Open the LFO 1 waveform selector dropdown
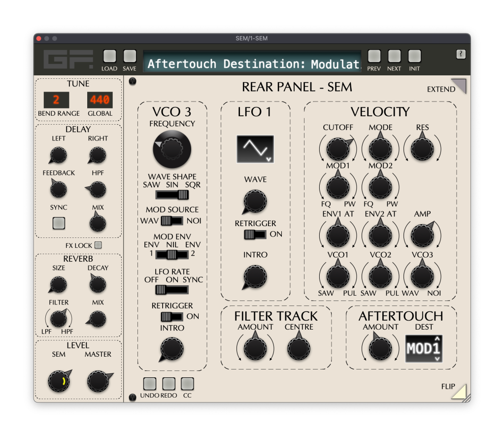504x436 pixels. pos(255,149)
